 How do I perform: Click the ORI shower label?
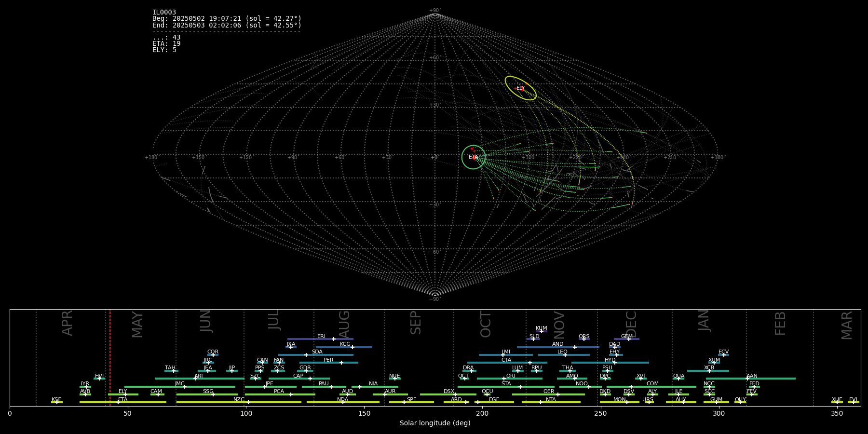[511, 376]
